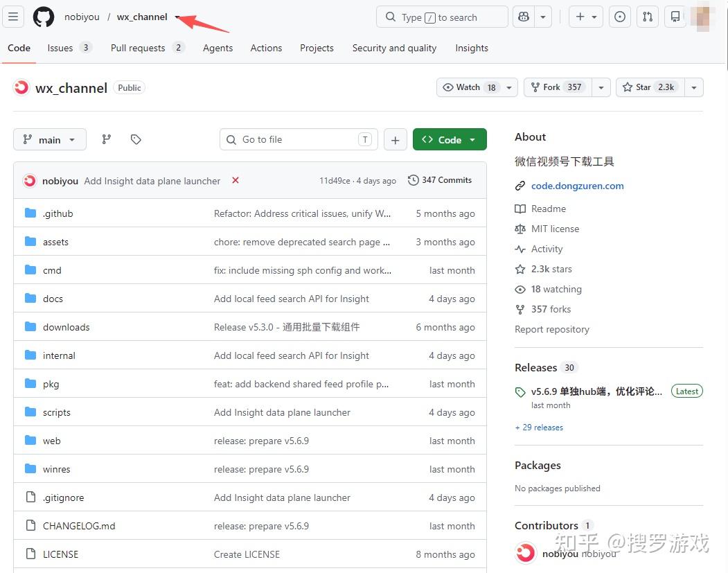Open MIT license link

point(555,229)
